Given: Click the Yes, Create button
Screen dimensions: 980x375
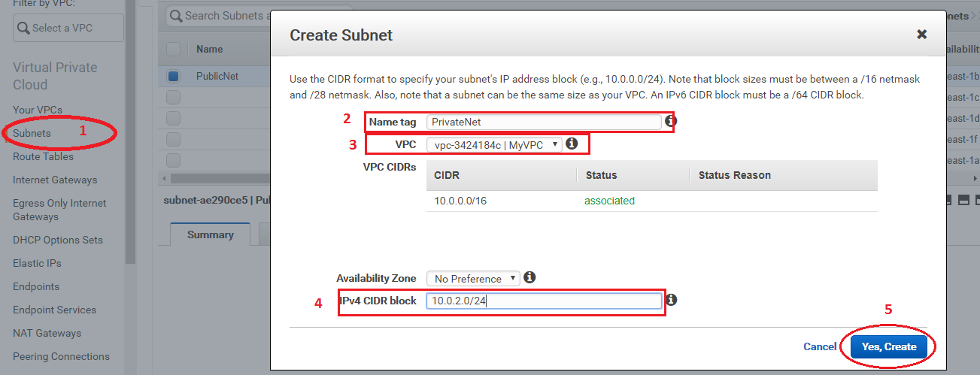Looking at the screenshot, I should click(x=889, y=346).
